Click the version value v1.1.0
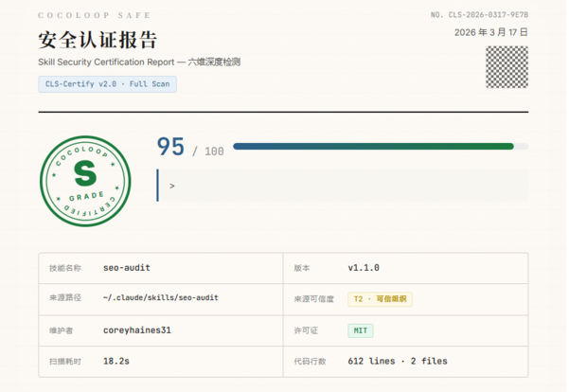The height and width of the screenshot is (392, 569). pos(364,268)
